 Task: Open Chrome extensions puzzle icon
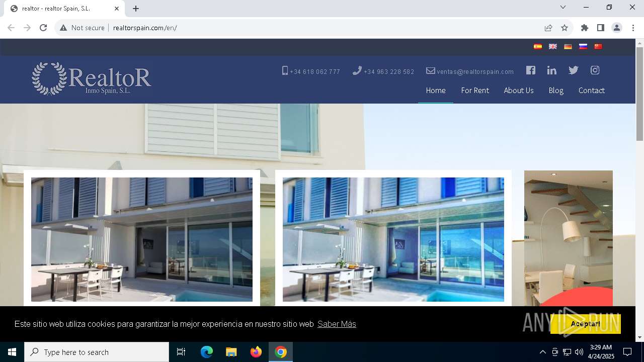click(x=585, y=28)
